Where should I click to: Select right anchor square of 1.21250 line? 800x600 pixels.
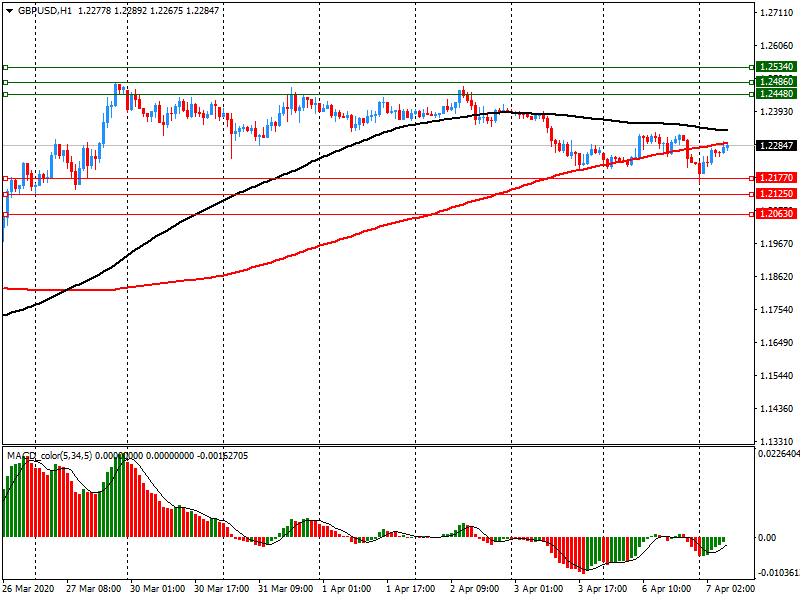(x=752, y=194)
